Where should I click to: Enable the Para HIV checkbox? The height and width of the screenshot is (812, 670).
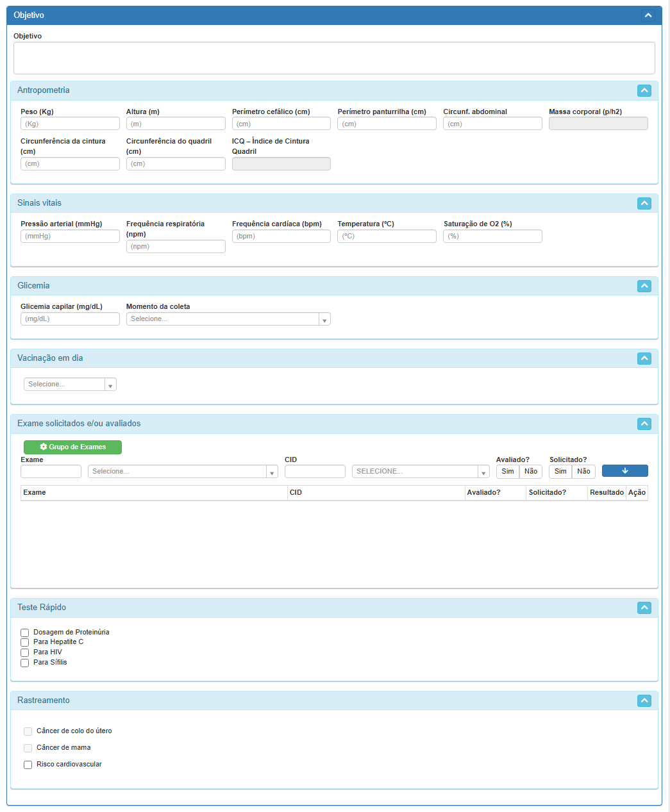click(25, 652)
